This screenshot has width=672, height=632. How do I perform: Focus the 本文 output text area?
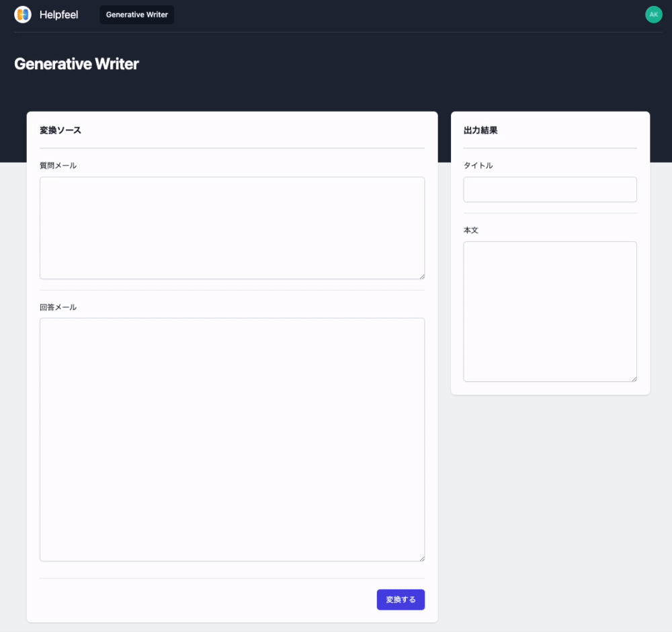pos(550,309)
